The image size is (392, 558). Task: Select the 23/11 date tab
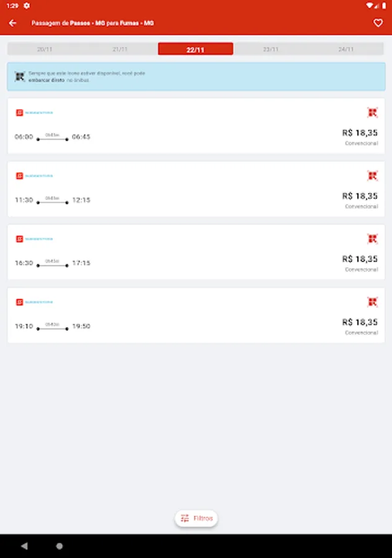[x=271, y=48]
